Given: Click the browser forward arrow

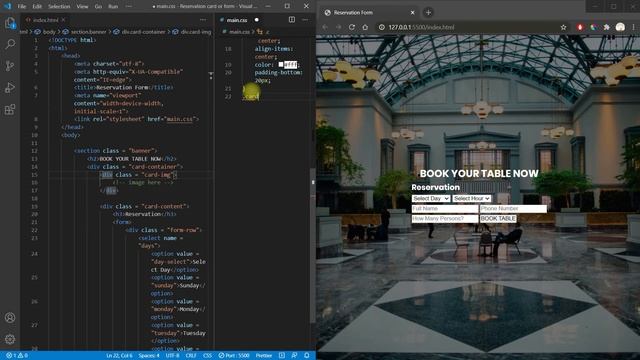Looking at the screenshot, I should click(338, 27).
